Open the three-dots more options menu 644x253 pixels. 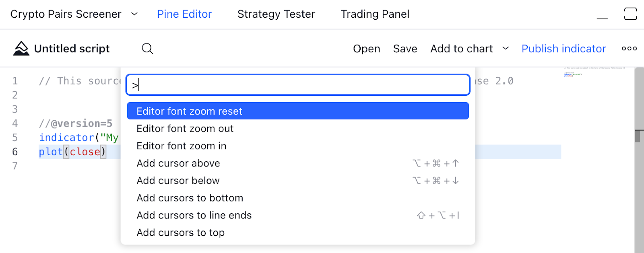[629, 49]
